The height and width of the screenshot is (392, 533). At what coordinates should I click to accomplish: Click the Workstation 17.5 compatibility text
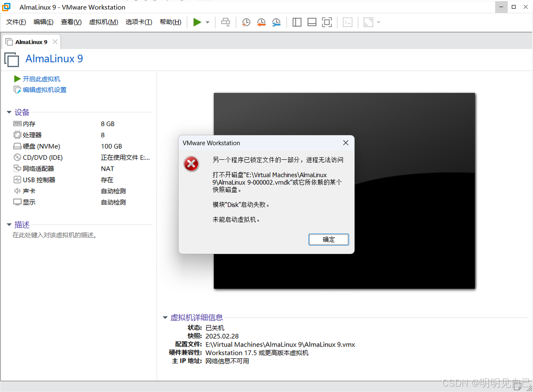257,353
